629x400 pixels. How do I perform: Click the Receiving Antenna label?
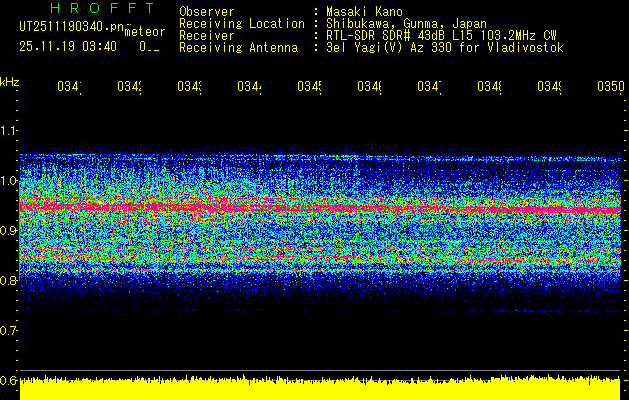[x=239, y=48]
